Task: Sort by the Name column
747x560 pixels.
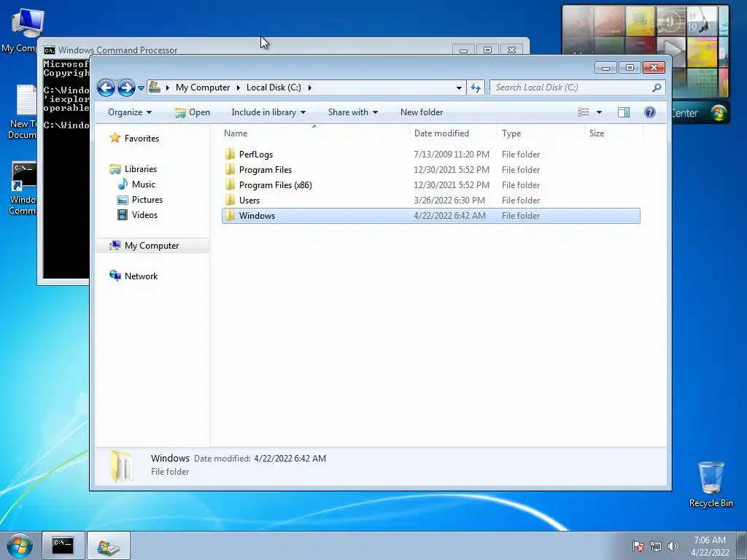Action: 314,133
